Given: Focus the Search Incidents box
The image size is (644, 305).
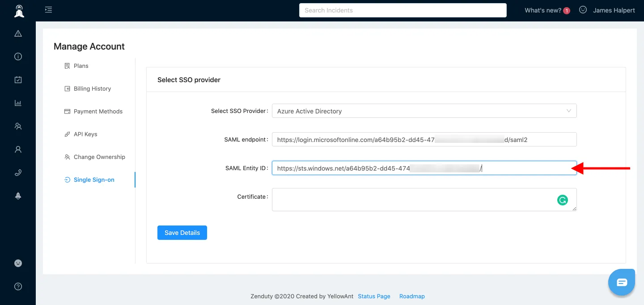Looking at the screenshot, I should pos(403,10).
